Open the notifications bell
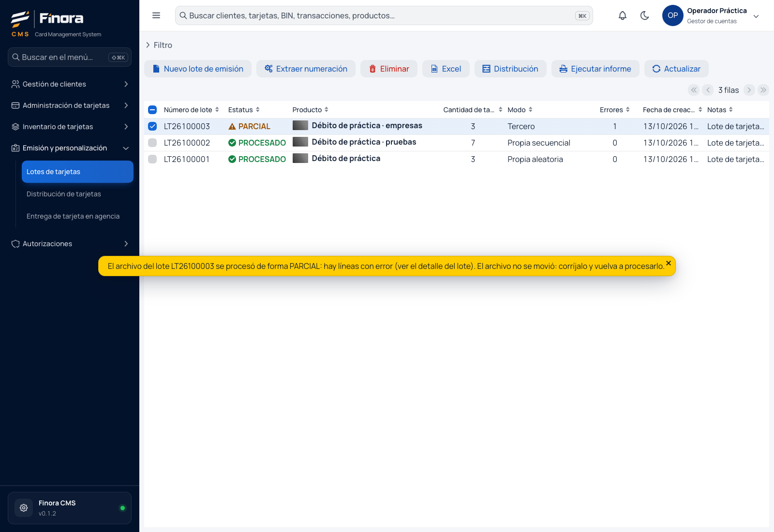774x532 pixels. 623,15
